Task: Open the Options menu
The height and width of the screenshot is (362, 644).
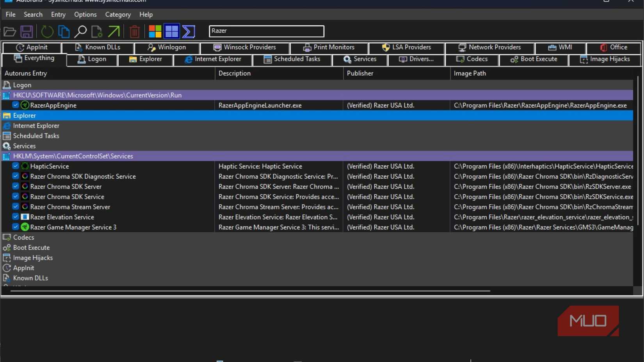Action: pos(85,14)
